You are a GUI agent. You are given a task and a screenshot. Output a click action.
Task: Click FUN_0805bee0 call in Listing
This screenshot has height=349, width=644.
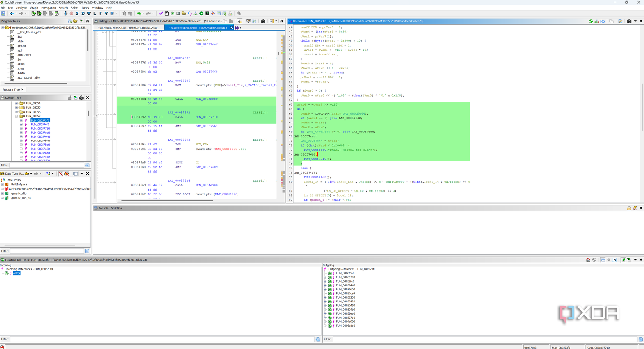(206, 99)
